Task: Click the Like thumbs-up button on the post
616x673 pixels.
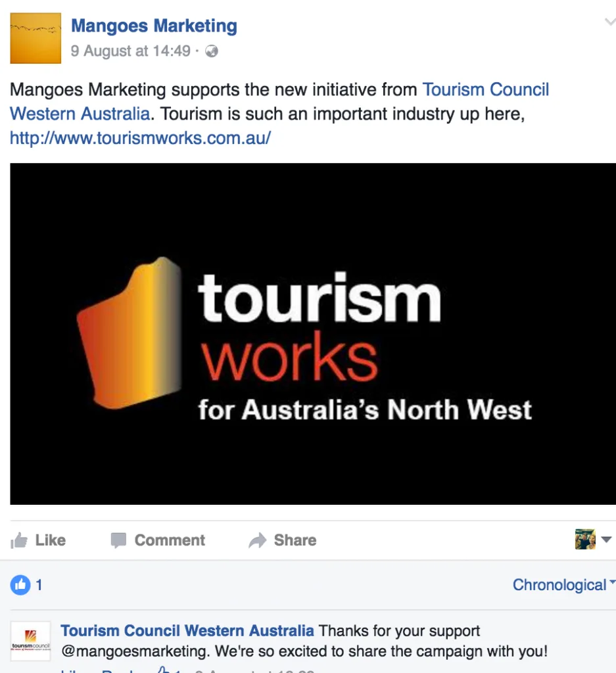Action: coord(37,540)
